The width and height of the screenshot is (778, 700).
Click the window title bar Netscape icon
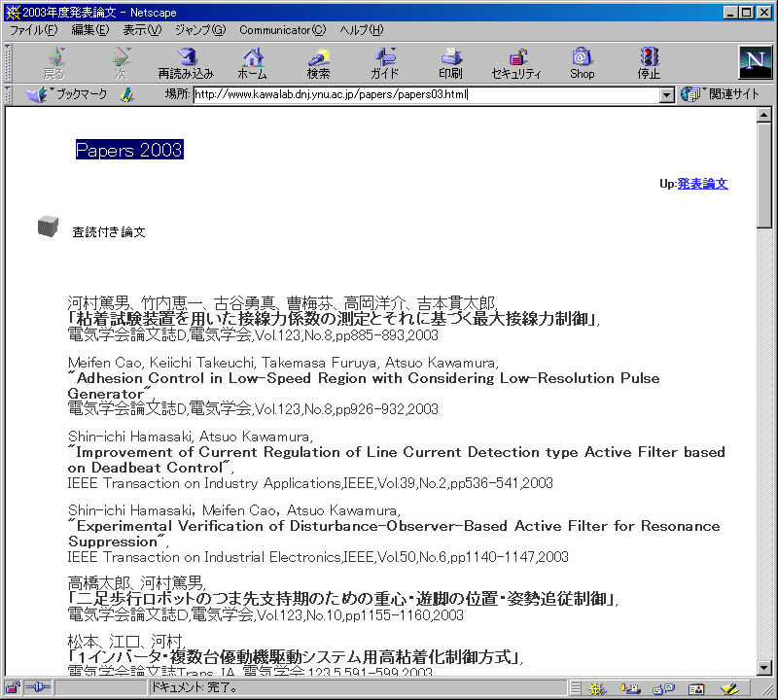point(14,13)
